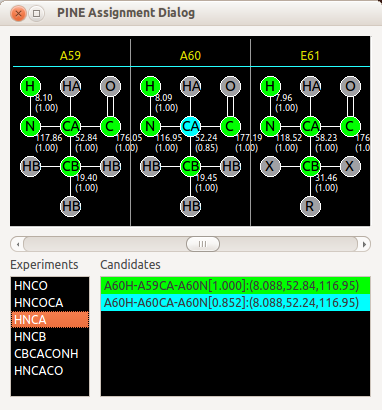
Task: Click the H atom node of A59
Action: point(30,86)
